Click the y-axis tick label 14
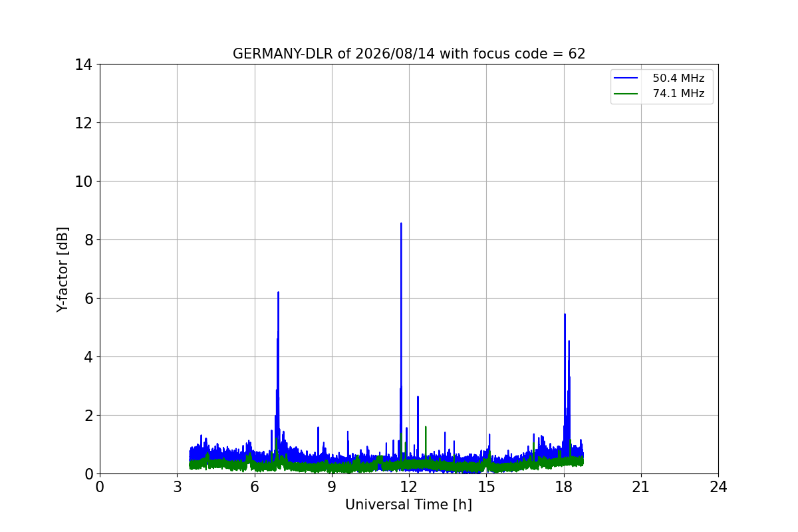Screen dimensions: 798x532 83,65
